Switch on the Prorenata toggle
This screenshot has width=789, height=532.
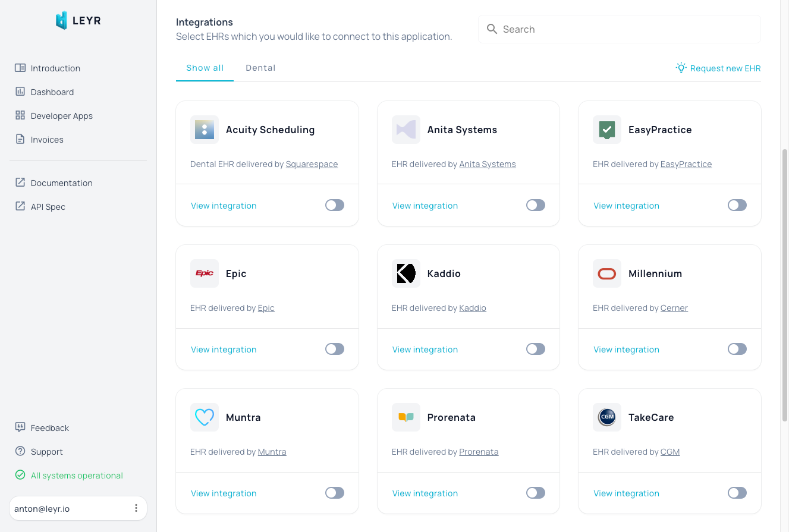[536, 493]
